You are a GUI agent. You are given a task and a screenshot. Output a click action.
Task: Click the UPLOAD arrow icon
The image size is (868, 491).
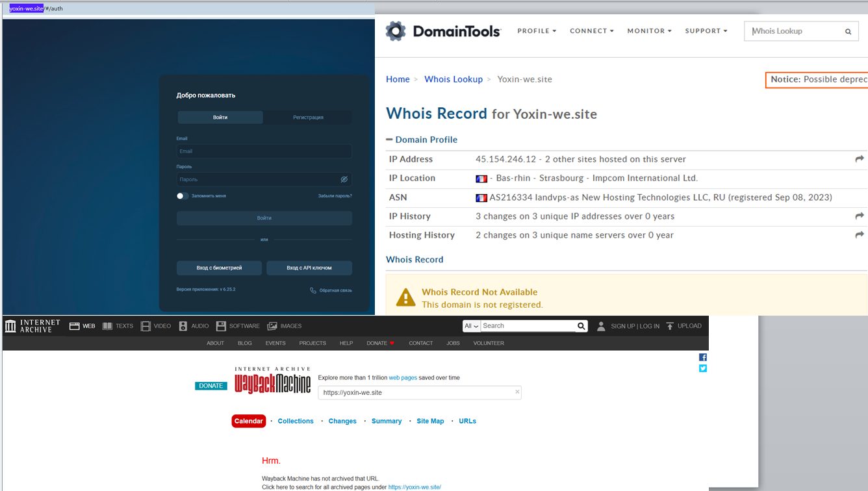pos(670,326)
